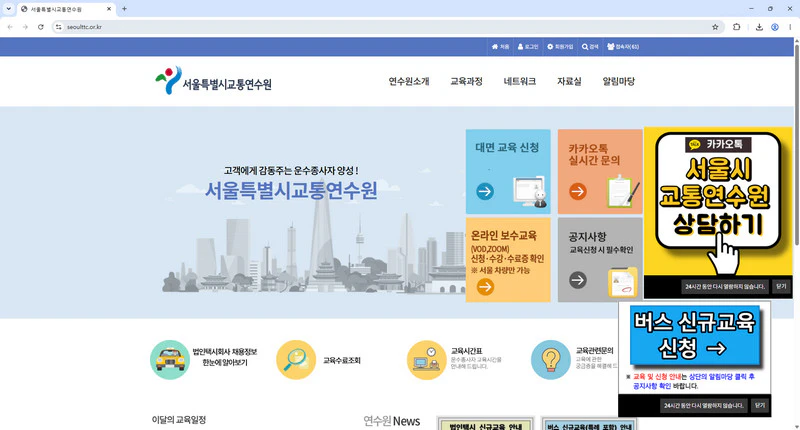The width and height of the screenshot is (800, 430).
Task: Click the taxi icon for 법인택시회사 채용정보
Action: click(x=170, y=360)
